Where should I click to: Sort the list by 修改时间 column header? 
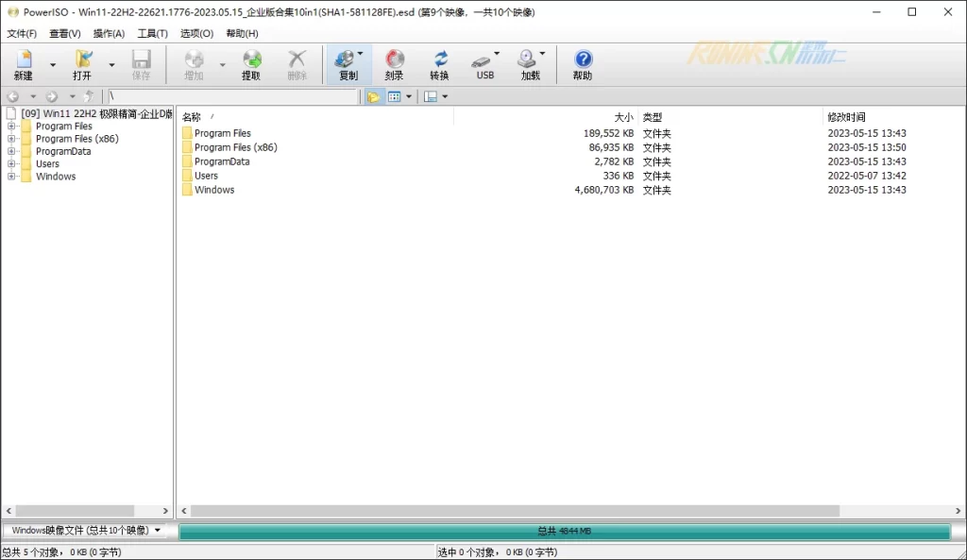click(846, 117)
